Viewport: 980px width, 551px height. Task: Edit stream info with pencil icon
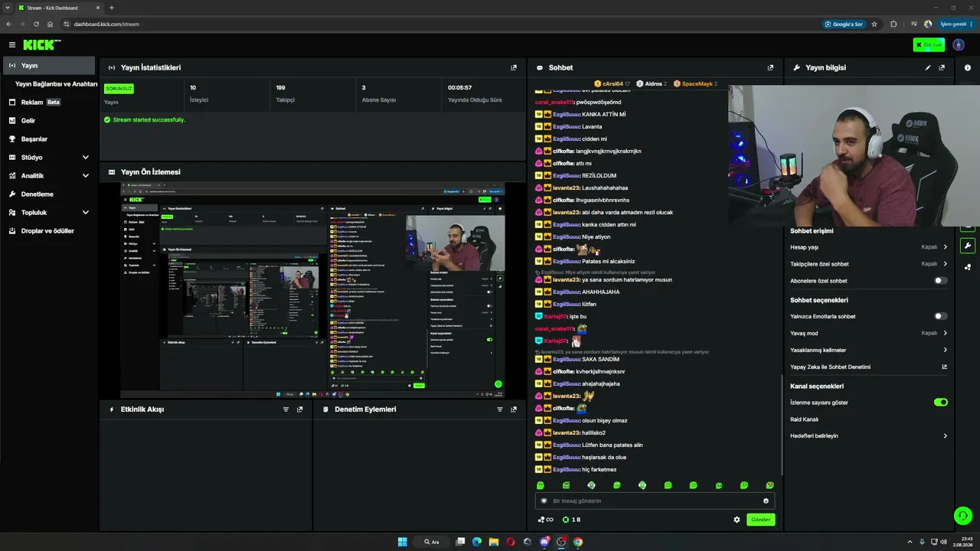pos(928,67)
